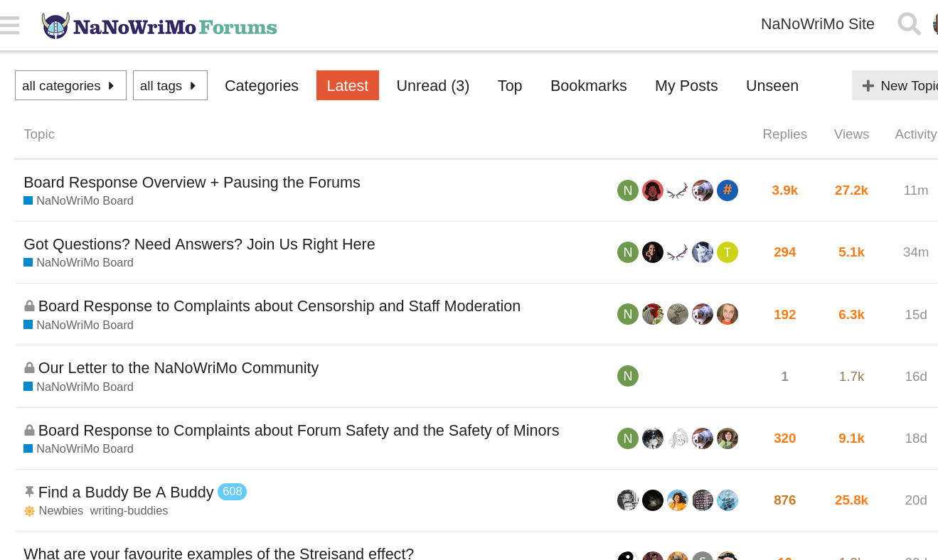Click yellow T avatar in Got Questions row
Screen dimensions: 938x560
point(727,252)
